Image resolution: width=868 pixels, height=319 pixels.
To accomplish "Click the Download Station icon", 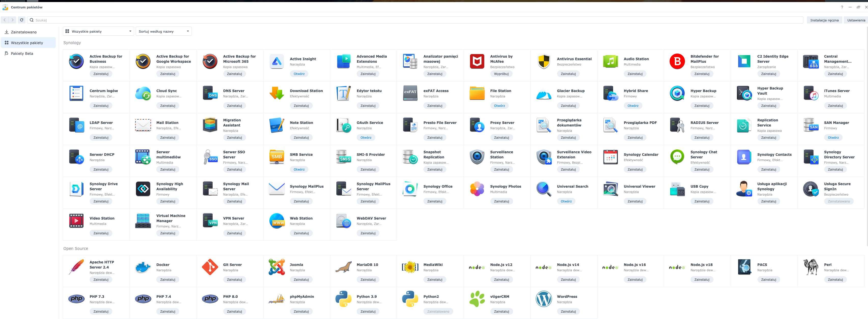I will pos(277,94).
